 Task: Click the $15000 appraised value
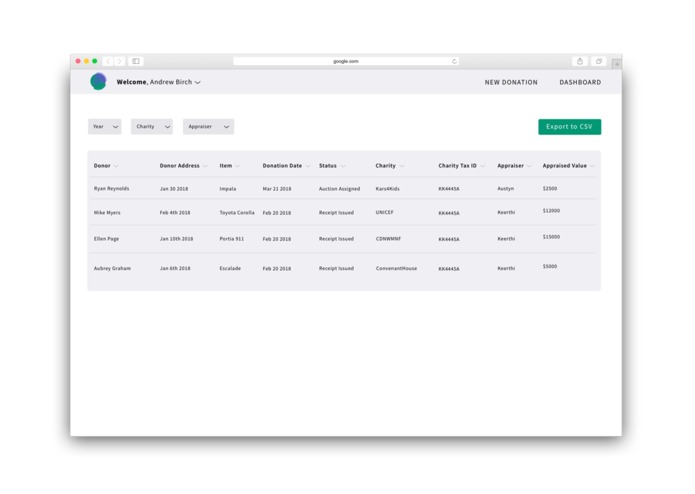tap(551, 237)
